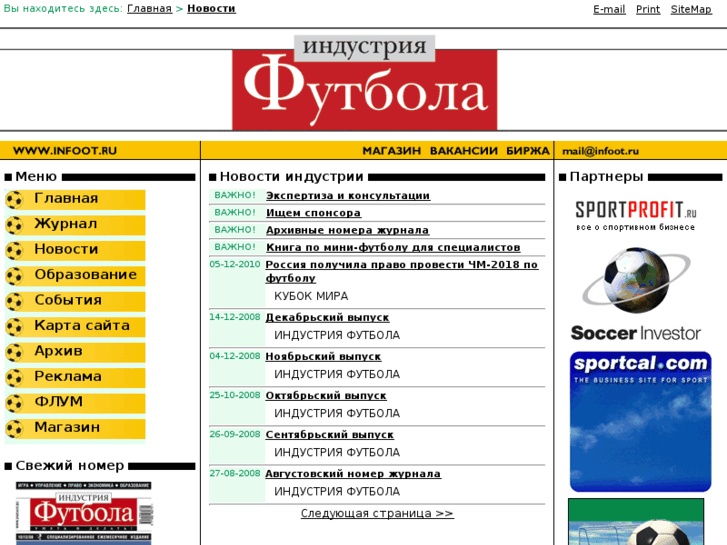Screen dimensions: 727x545
Task: Open Главная in the side menu
Action: [66, 199]
